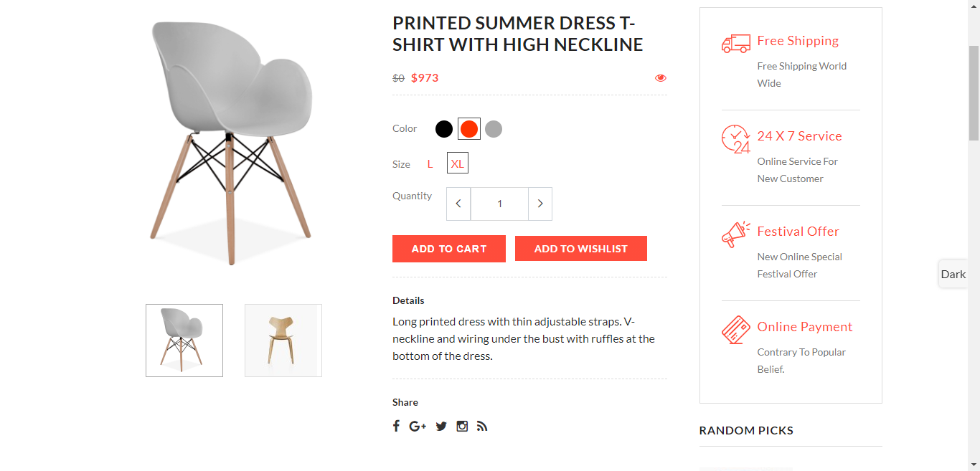Click the RSS feed icon
The image size is (980, 471).
click(x=482, y=427)
